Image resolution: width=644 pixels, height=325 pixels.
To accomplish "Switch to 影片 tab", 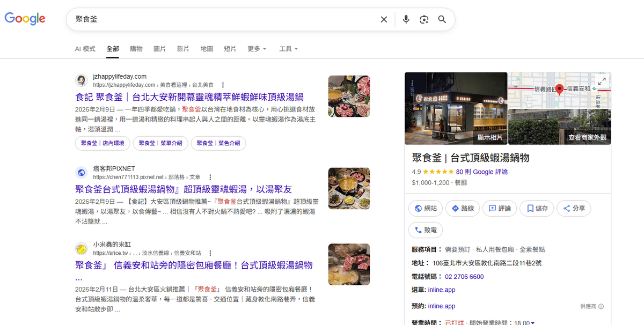I will [x=183, y=49].
